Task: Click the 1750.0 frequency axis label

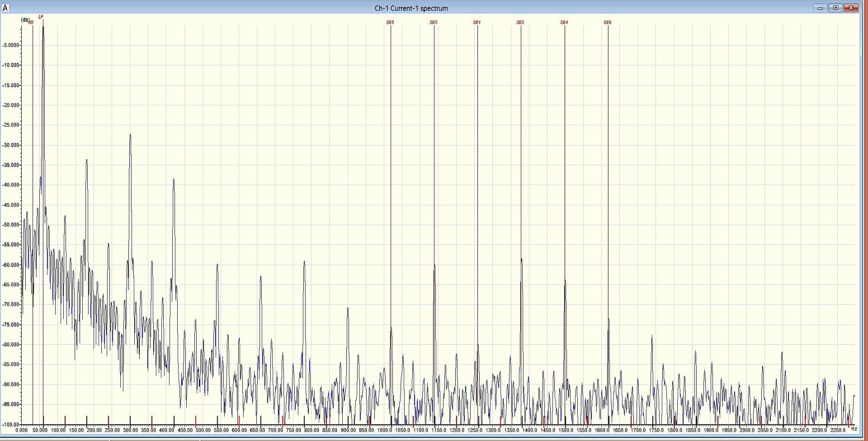Action: pyautogui.click(x=656, y=430)
